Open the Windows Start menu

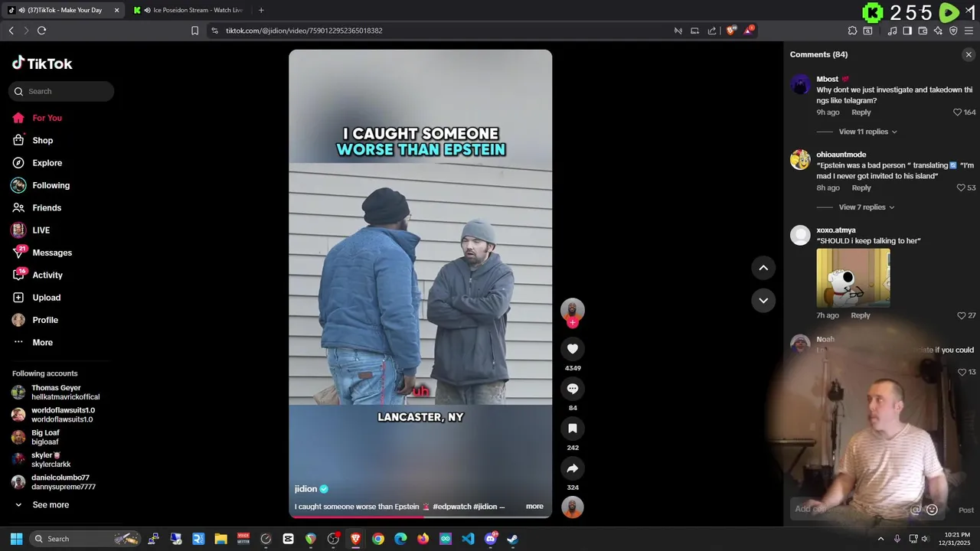tap(16, 539)
